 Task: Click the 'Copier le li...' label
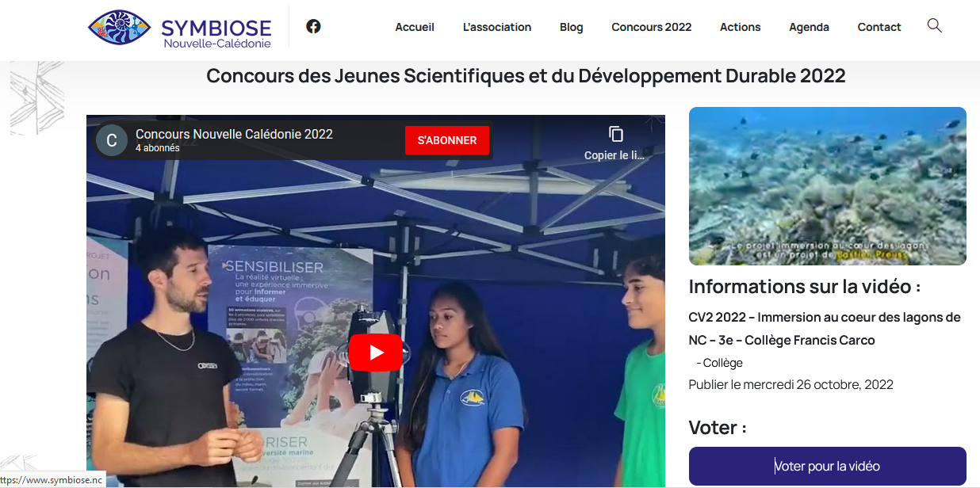click(614, 155)
